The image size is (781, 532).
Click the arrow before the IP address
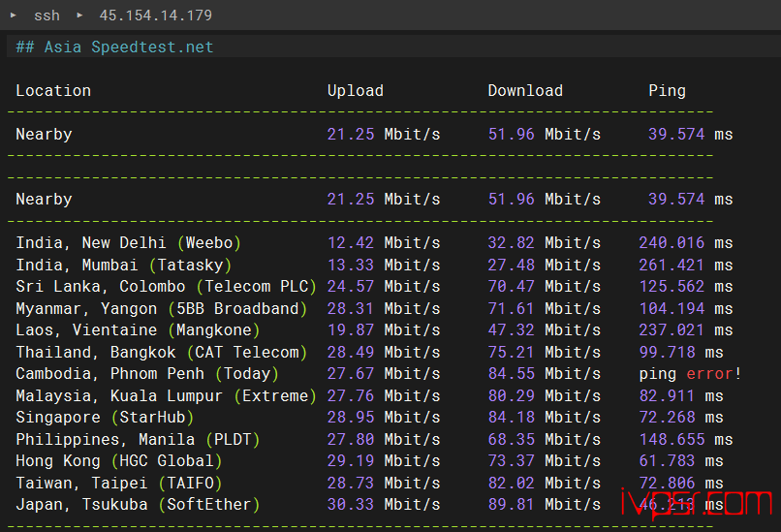coord(79,16)
